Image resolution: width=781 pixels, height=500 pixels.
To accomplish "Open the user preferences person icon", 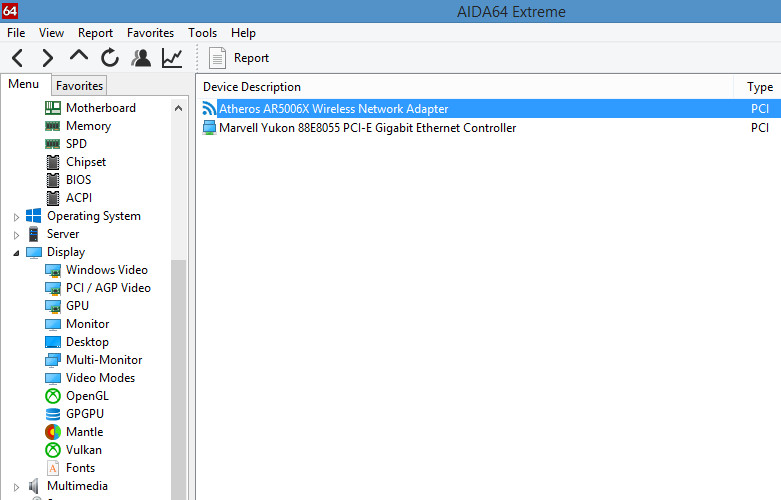I will (141, 58).
